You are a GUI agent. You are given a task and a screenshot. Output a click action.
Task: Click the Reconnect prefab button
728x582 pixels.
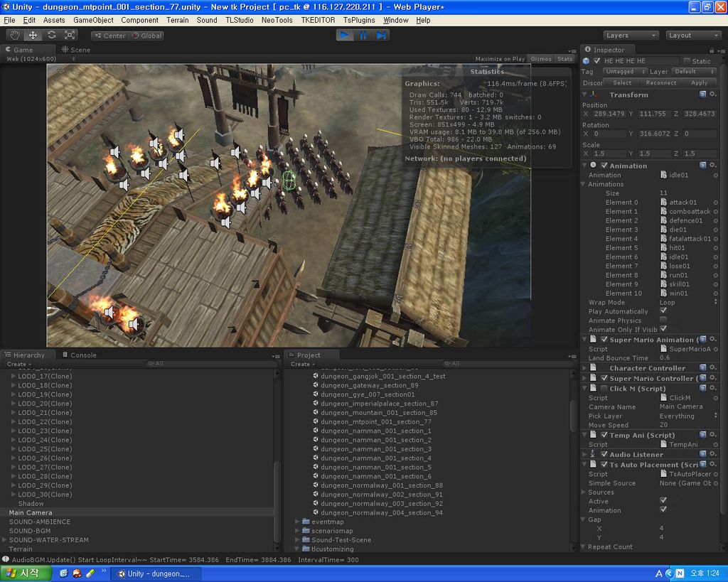661,82
